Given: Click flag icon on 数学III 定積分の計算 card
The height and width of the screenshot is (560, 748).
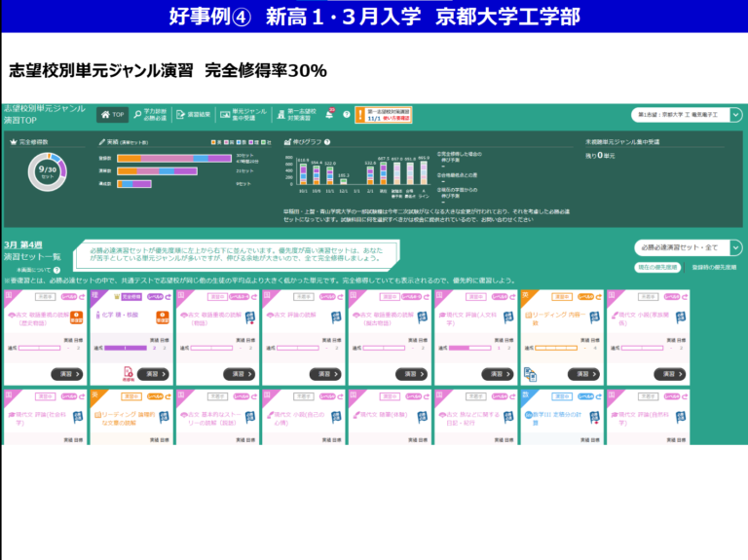Looking at the screenshot, I should click(595, 418).
